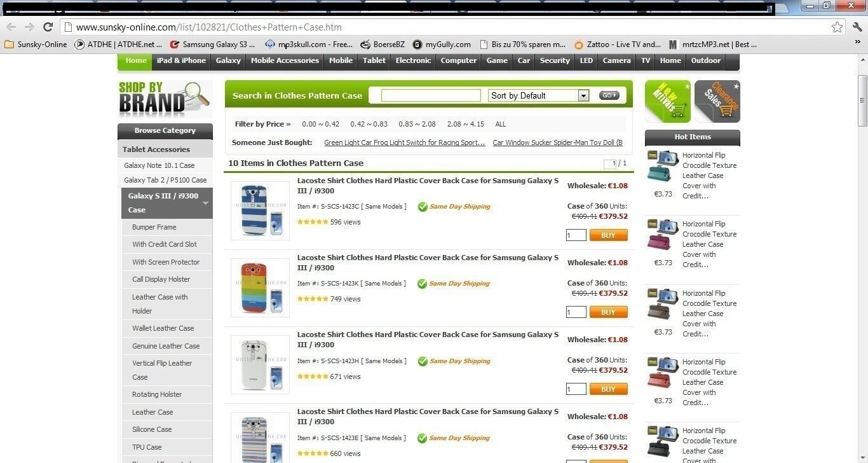Open Silicone Case category
Viewport: 868px width, 463px height.
[152, 429]
